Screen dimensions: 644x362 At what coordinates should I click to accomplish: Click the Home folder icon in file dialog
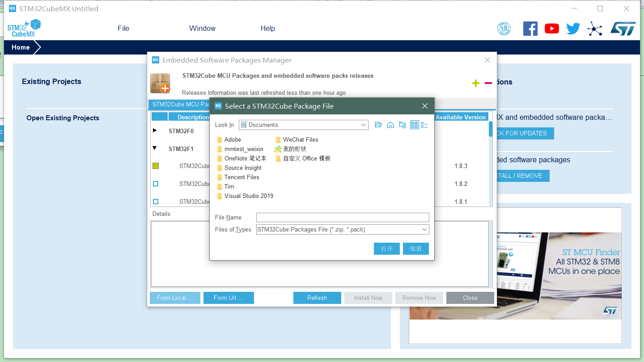click(x=390, y=125)
